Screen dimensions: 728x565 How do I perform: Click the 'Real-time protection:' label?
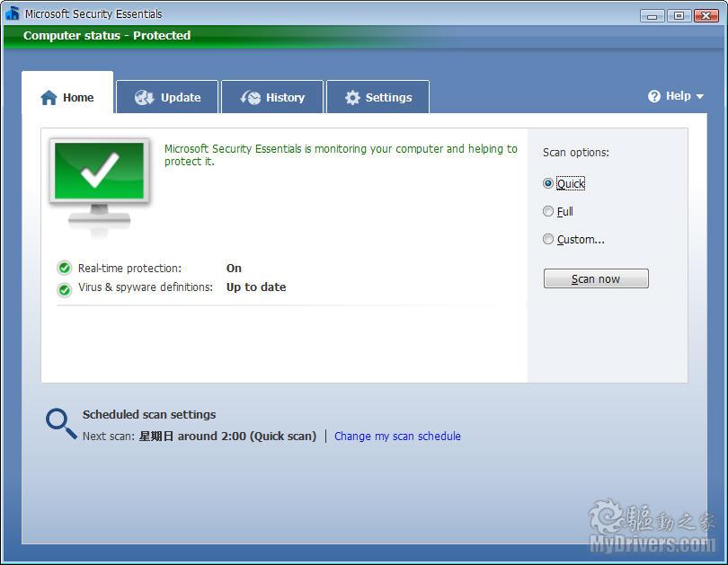129,268
